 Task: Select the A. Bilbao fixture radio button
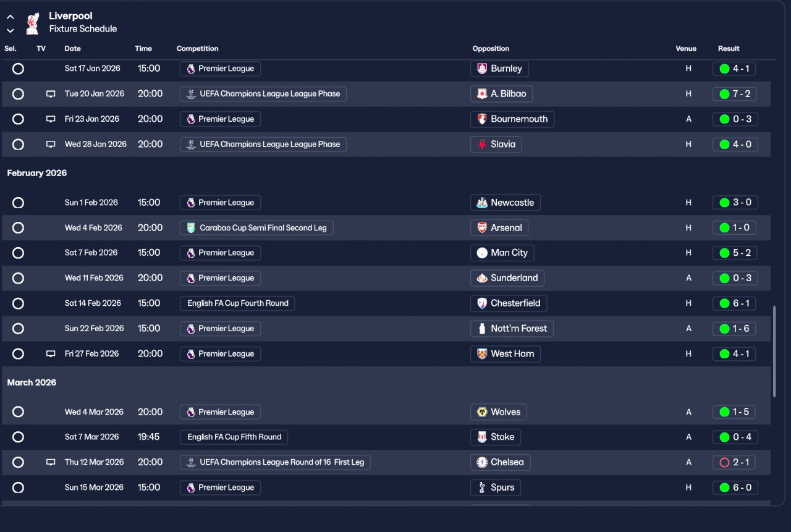18,94
